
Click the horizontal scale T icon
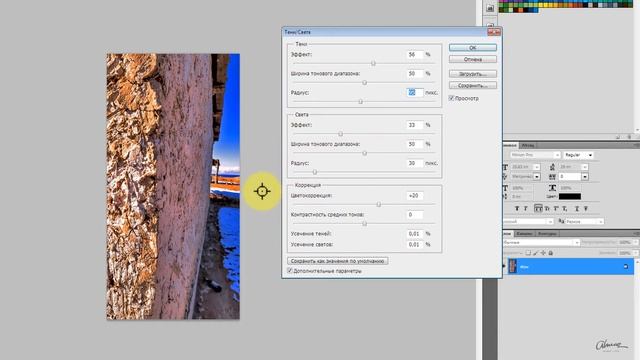(x=552, y=188)
